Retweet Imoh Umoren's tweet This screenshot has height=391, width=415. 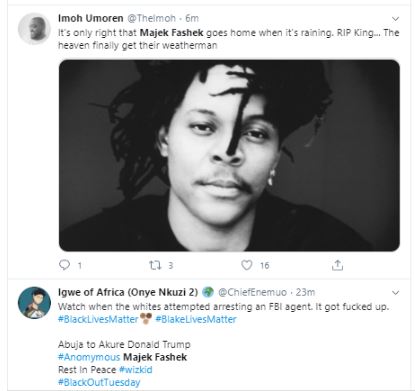coord(155,265)
